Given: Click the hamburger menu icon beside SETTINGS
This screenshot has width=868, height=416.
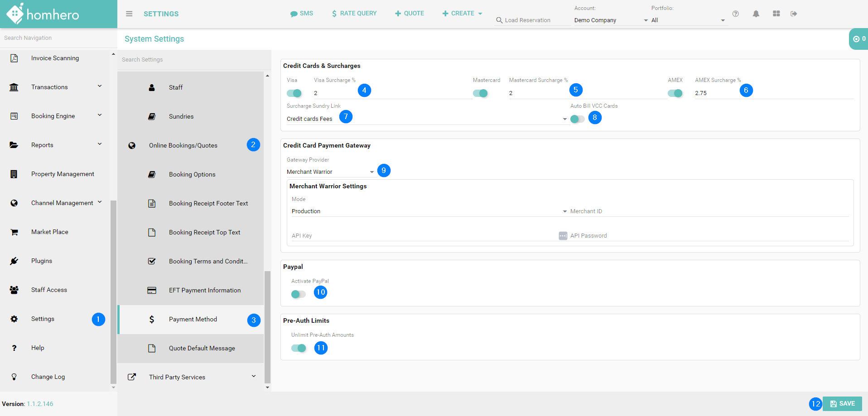Looking at the screenshot, I should pos(129,14).
